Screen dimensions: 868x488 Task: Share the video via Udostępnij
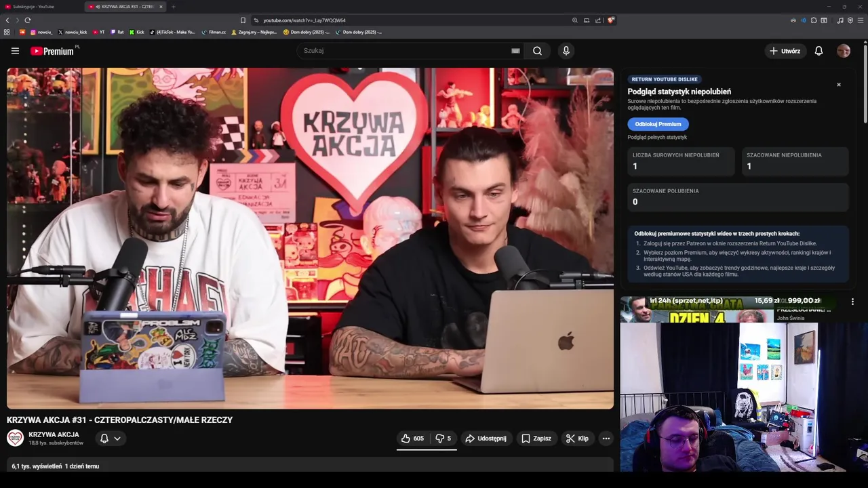[x=486, y=439]
